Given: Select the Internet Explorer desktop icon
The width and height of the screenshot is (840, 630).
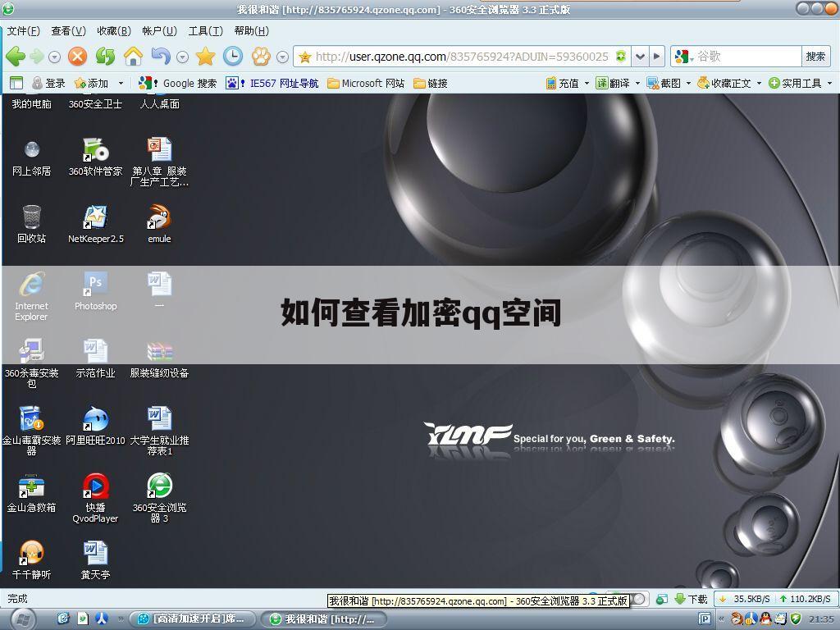Looking at the screenshot, I should pos(32,296).
